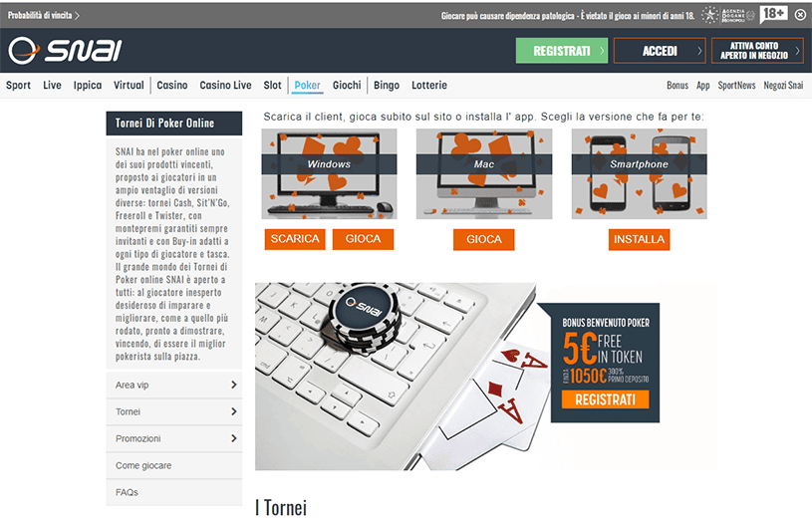Click the Smartphone app thumbnail
Viewport: 812px width, 523px height.
[x=639, y=174]
